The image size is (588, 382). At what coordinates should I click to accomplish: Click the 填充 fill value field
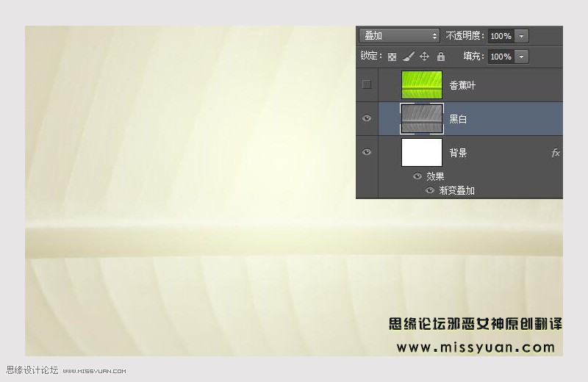click(501, 57)
